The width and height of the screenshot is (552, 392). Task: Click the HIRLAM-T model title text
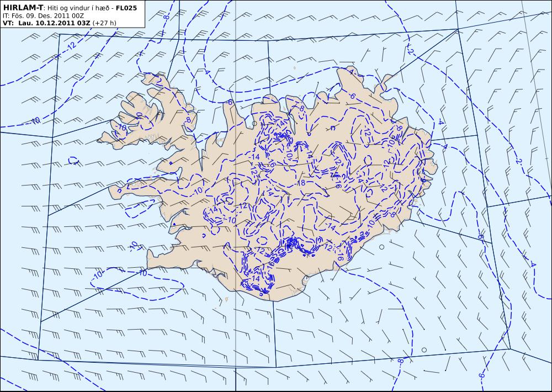click(x=23, y=8)
